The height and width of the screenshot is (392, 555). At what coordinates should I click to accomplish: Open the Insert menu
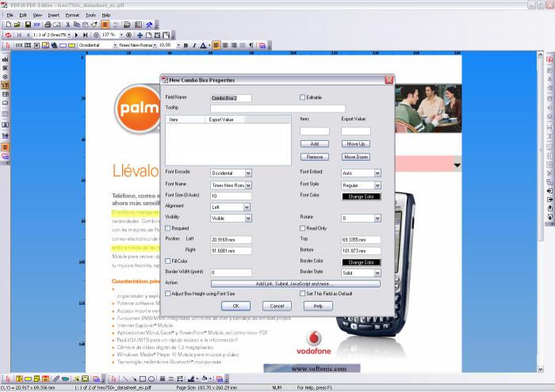[x=54, y=15]
